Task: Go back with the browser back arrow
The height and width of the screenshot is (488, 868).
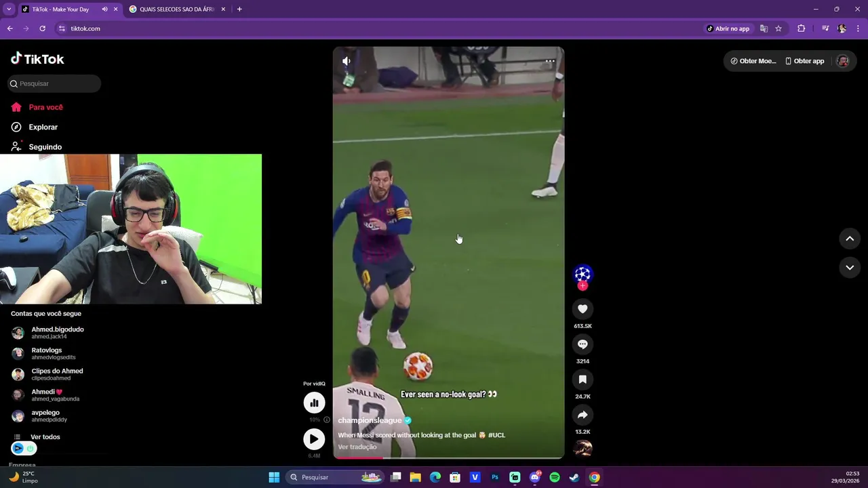Action: coord(10,28)
